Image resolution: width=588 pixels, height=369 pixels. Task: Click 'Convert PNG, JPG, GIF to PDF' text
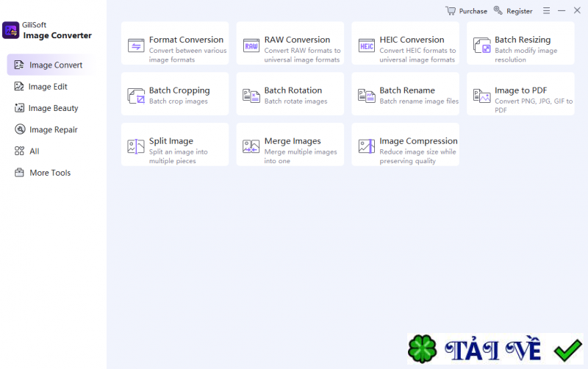[x=534, y=105]
